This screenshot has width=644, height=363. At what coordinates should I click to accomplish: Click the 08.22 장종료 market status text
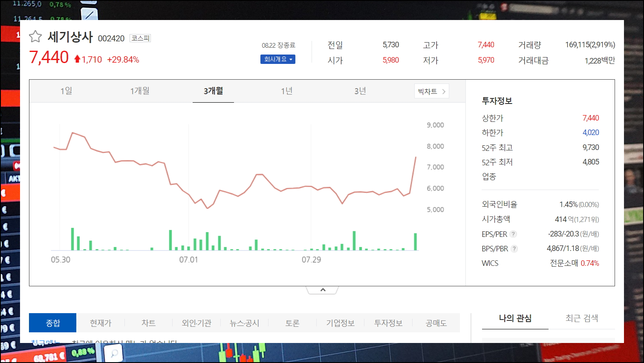pos(278,45)
